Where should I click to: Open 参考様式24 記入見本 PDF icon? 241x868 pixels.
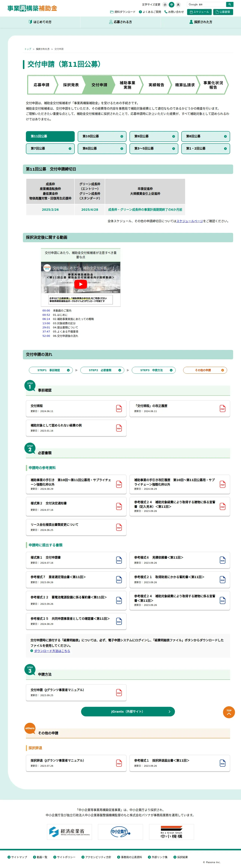click(222, 506)
